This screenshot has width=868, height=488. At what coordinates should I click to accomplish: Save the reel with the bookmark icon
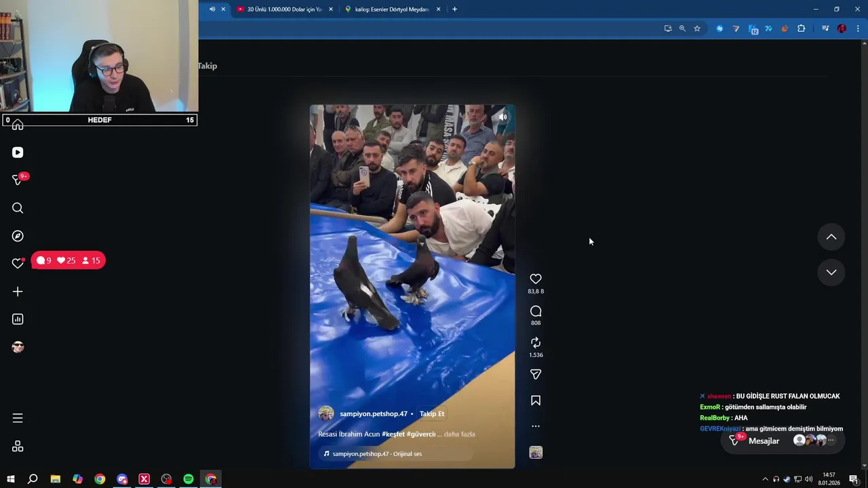coord(536,401)
